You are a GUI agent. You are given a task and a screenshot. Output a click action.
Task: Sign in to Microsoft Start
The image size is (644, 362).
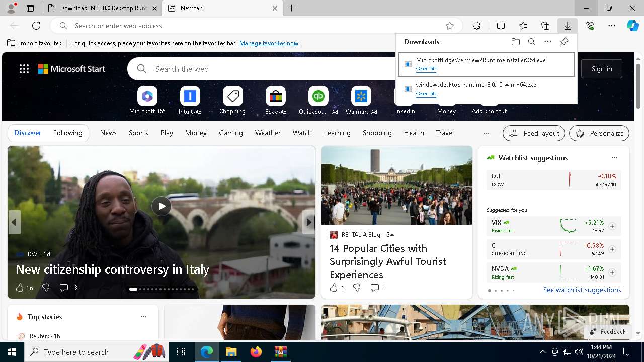point(602,69)
